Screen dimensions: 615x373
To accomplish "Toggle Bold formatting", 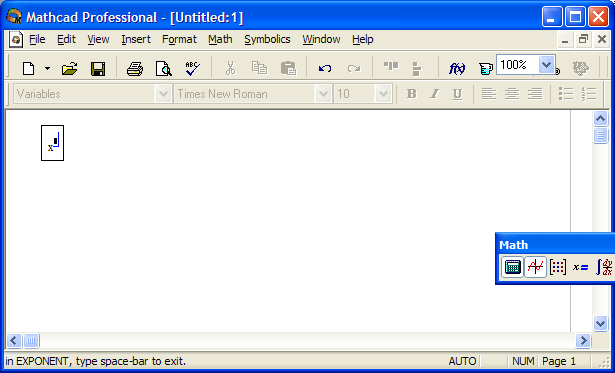I will click(411, 94).
